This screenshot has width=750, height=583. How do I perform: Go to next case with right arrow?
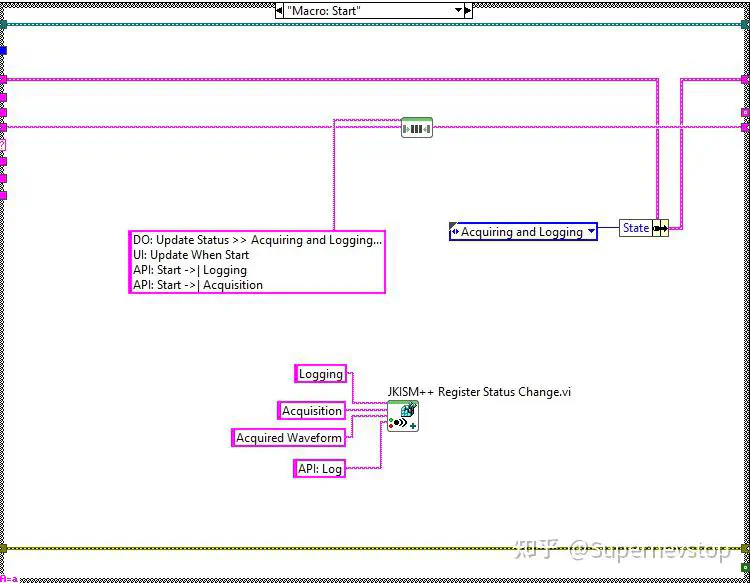(x=468, y=11)
